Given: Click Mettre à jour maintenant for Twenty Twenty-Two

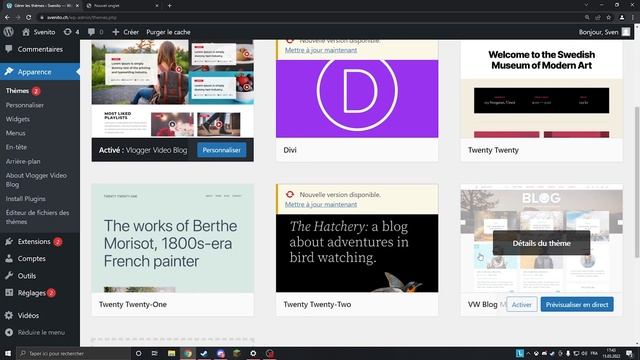Looking at the screenshot, I should [x=321, y=204].
